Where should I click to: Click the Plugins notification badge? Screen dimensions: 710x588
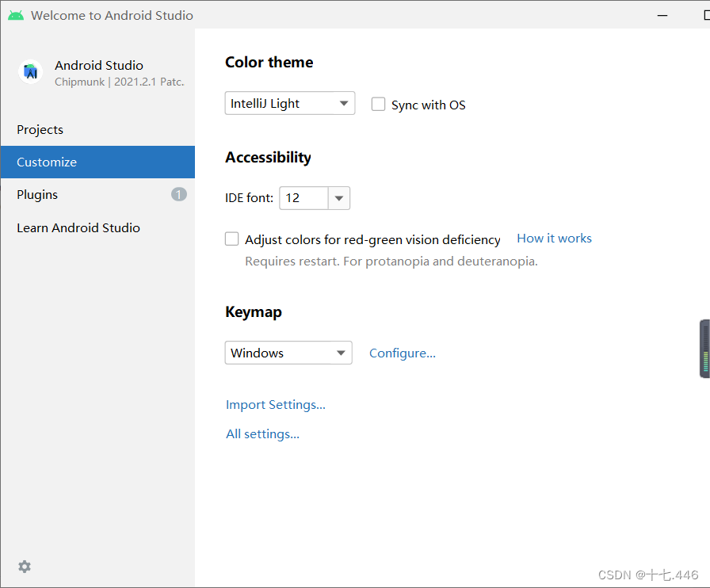coord(178,193)
